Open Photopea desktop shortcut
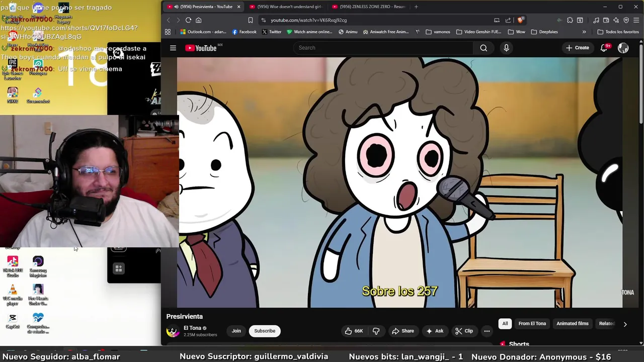This screenshot has width=644, height=362. [38, 68]
